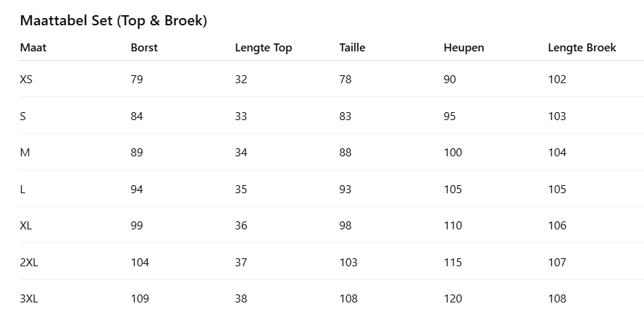Click the Lengte Top column header

[263, 48]
